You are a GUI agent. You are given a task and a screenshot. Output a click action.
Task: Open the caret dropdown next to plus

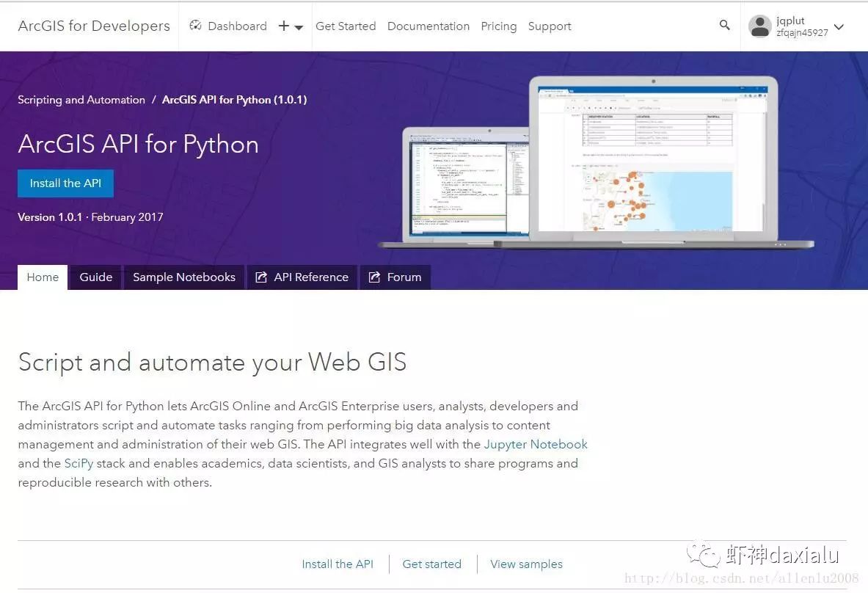click(x=299, y=27)
